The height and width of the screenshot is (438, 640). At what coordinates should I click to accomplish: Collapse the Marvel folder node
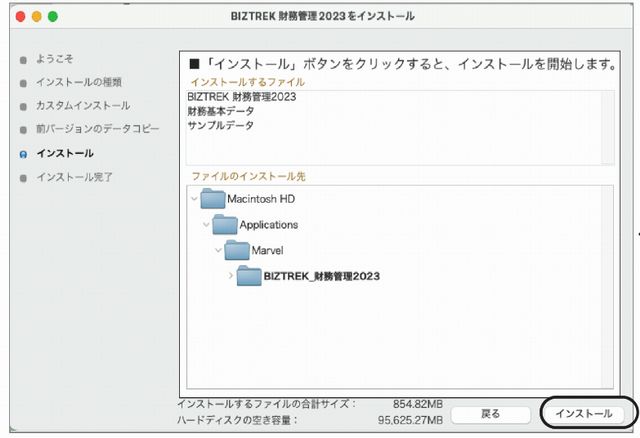click(218, 250)
